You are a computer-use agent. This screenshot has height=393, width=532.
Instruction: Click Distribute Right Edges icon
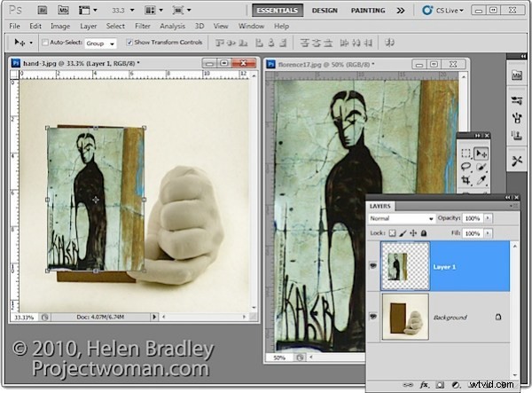(367, 43)
